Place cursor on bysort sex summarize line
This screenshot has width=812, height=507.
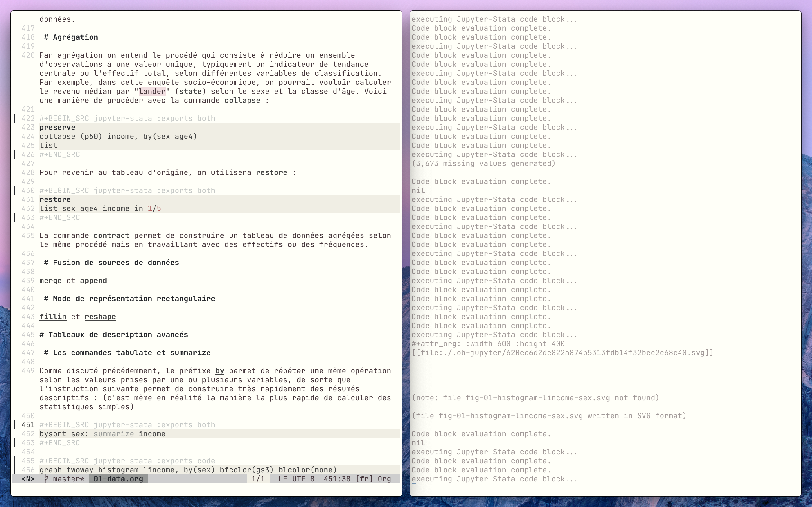click(102, 434)
